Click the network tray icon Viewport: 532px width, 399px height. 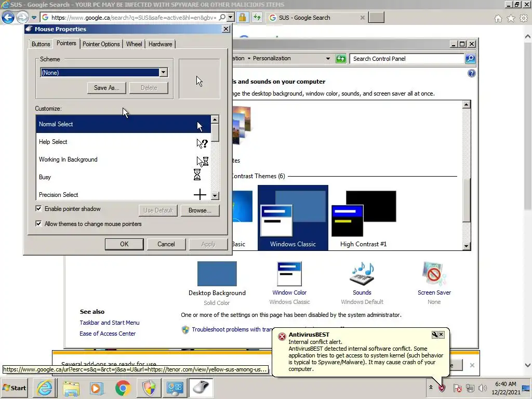pos(470,388)
